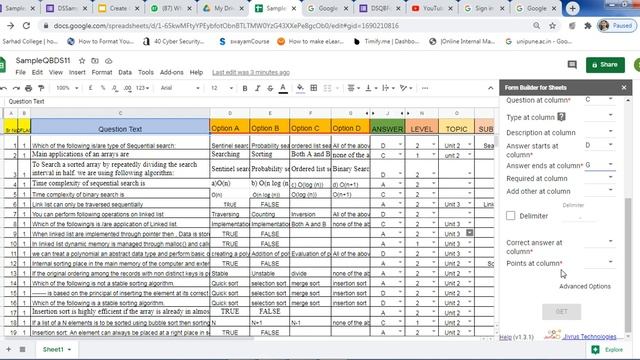Click the GET button

click(561, 311)
